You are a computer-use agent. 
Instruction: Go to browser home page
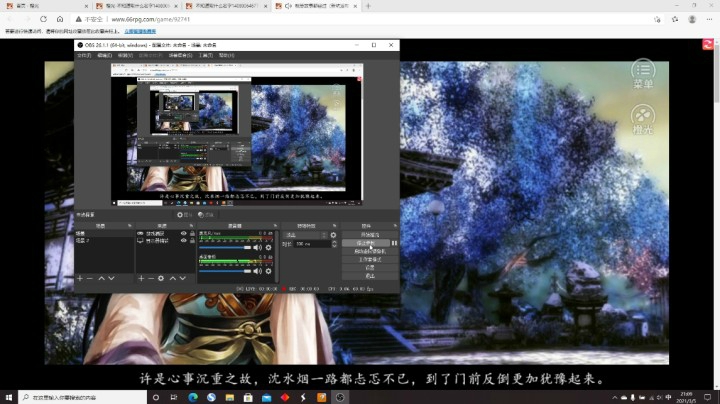pyautogui.click(x=60, y=19)
